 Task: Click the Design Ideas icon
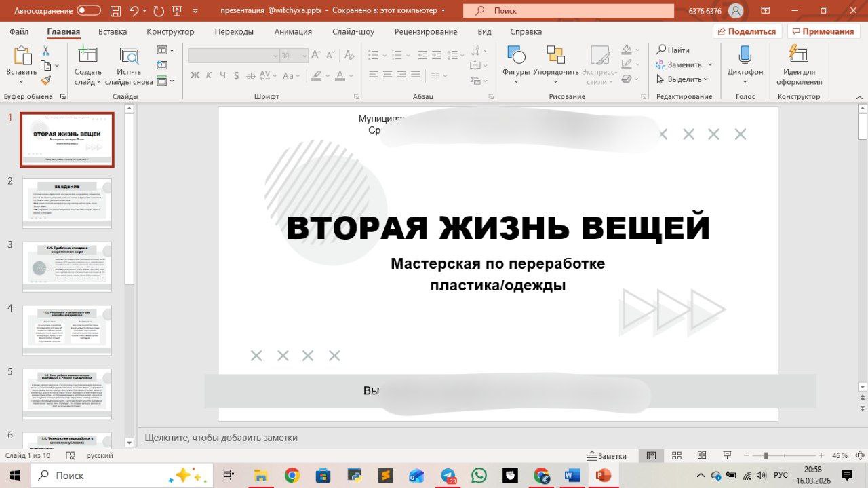pyautogui.click(x=799, y=55)
